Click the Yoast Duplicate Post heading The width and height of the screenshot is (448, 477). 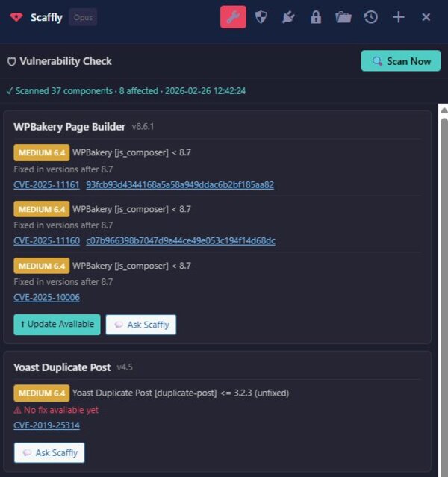[62, 367]
